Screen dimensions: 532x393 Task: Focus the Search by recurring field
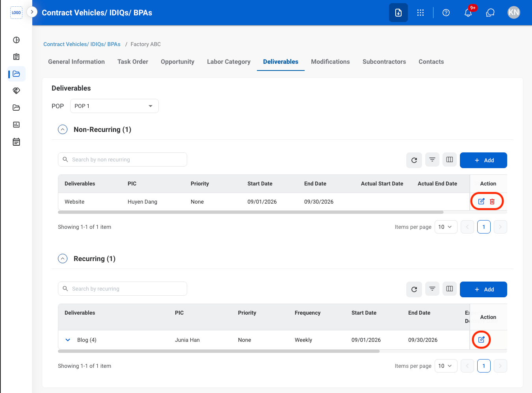(x=123, y=289)
